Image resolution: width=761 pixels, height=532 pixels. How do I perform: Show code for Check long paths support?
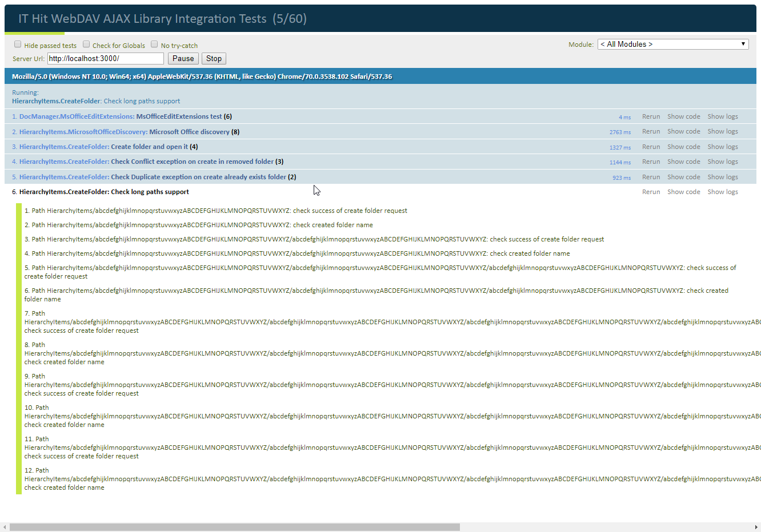click(x=684, y=192)
